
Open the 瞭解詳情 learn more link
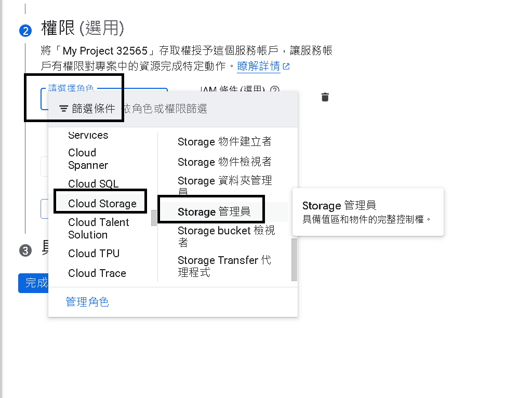259,66
